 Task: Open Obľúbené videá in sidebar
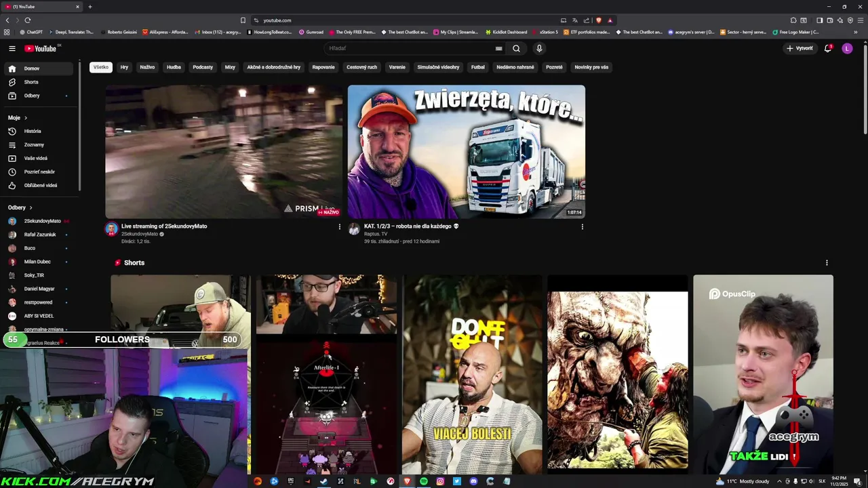pyautogui.click(x=39, y=185)
